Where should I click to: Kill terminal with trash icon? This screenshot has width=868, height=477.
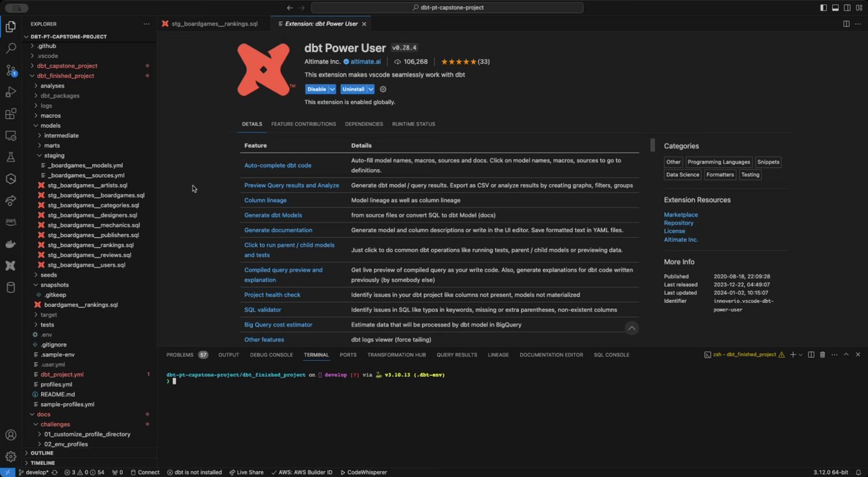[x=822, y=354]
